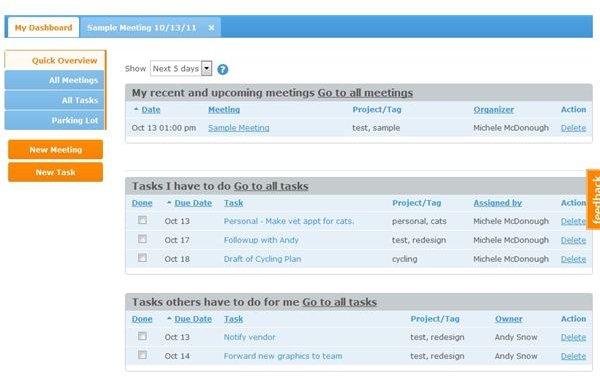Go to all tasks under Tasks I have to do

[x=271, y=186]
